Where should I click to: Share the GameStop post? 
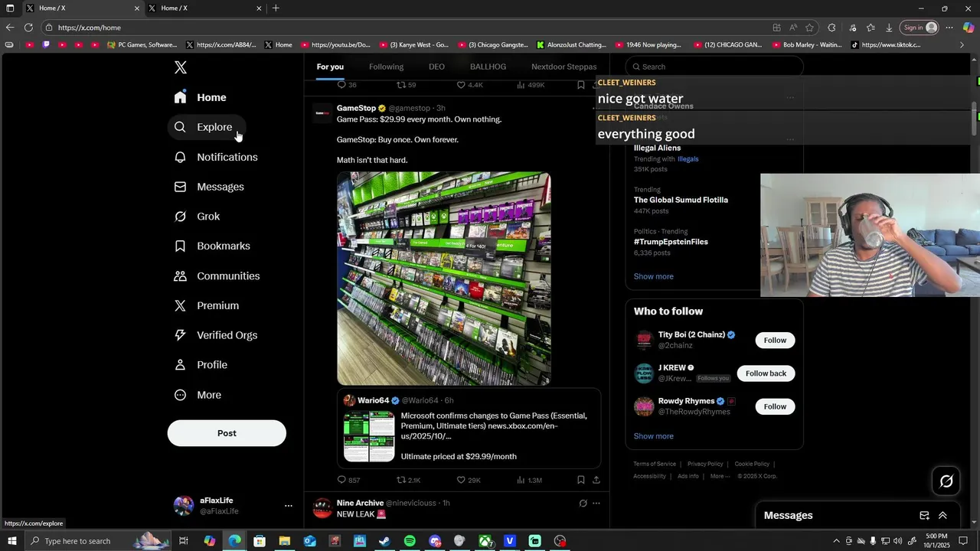596,480
